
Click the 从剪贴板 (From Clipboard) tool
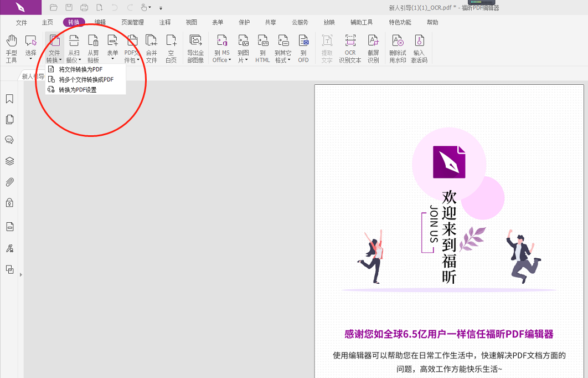[93, 47]
